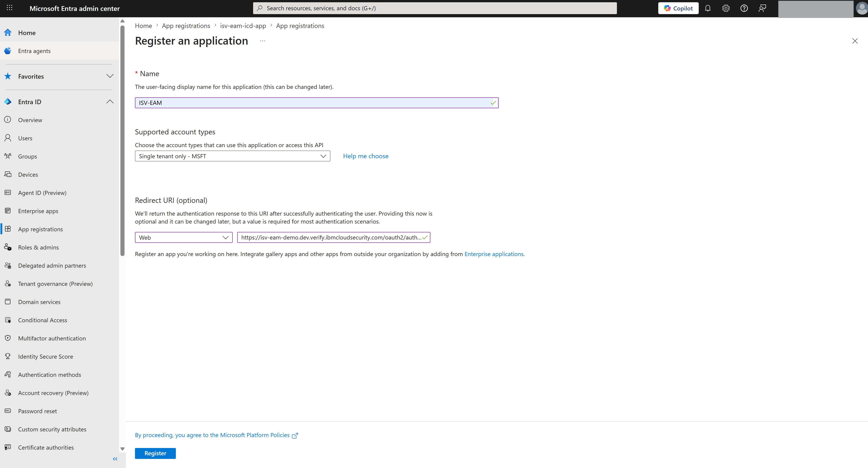This screenshot has height=468, width=868.
Task: Open portal settings gear
Action: (x=726, y=8)
